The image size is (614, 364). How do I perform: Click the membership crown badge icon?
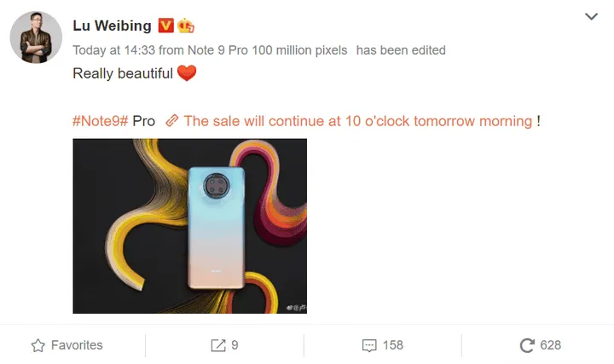click(x=185, y=26)
